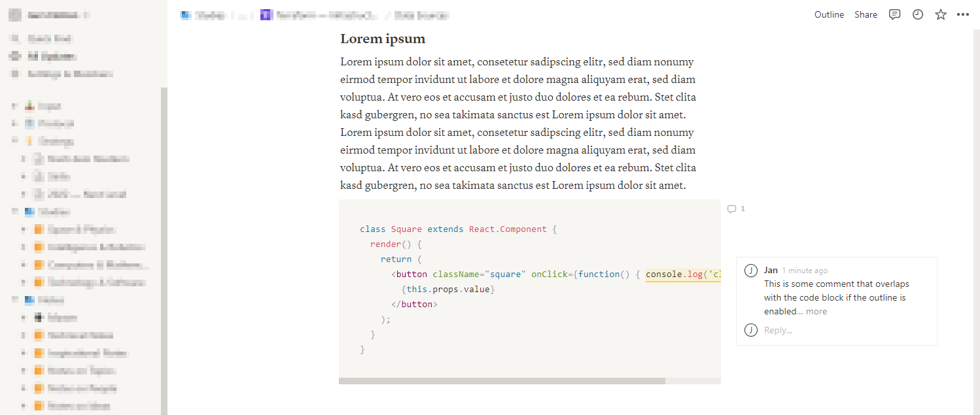Open the first breadcrumb page title
Image resolution: width=980 pixels, height=415 pixels.
[x=206, y=14]
